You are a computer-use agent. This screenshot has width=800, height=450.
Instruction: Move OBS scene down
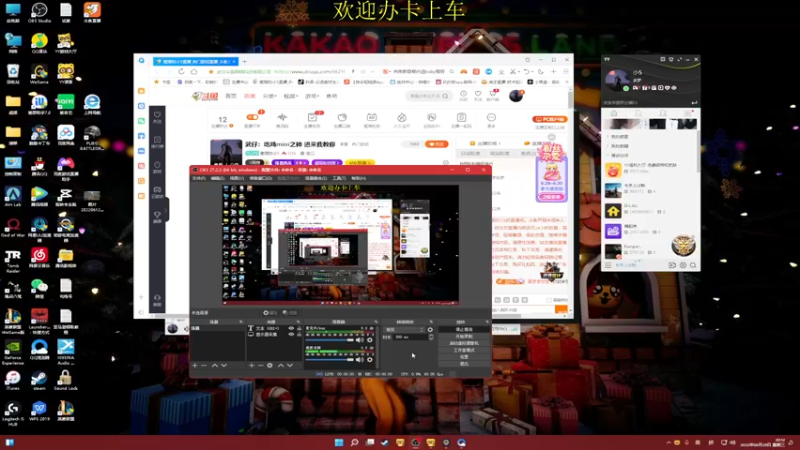click(x=224, y=365)
